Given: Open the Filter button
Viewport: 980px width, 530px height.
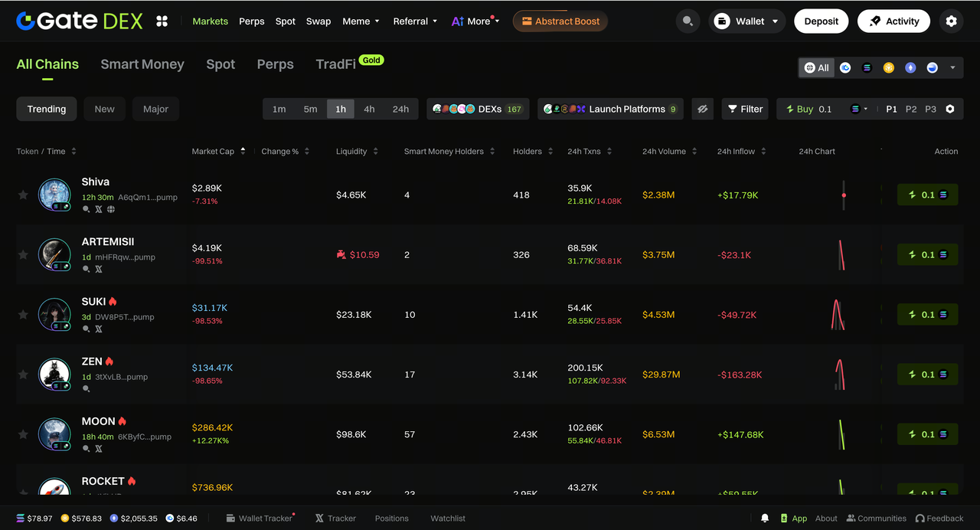Looking at the screenshot, I should 745,109.
